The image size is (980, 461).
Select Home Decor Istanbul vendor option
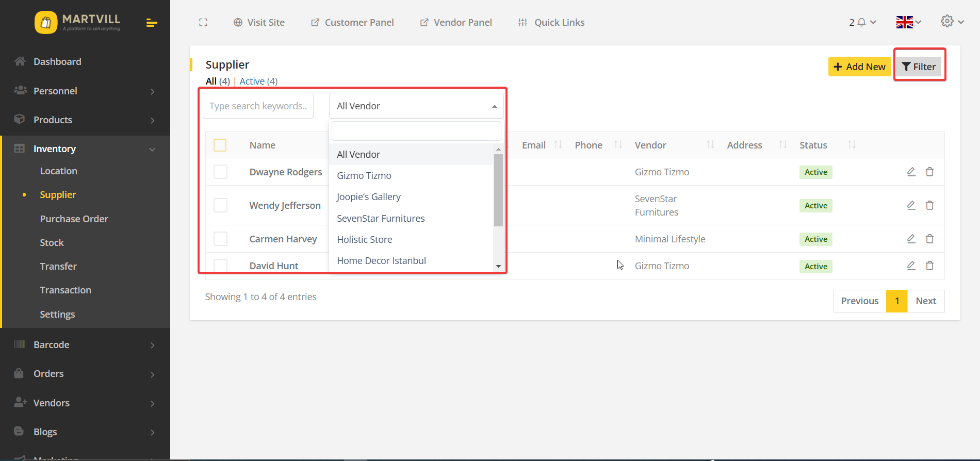pyautogui.click(x=411, y=260)
